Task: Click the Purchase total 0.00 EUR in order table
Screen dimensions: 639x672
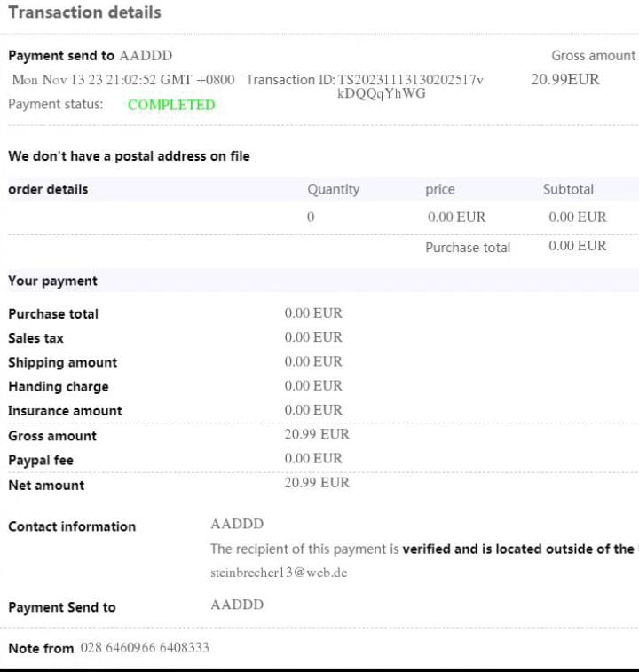Action: click(577, 246)
